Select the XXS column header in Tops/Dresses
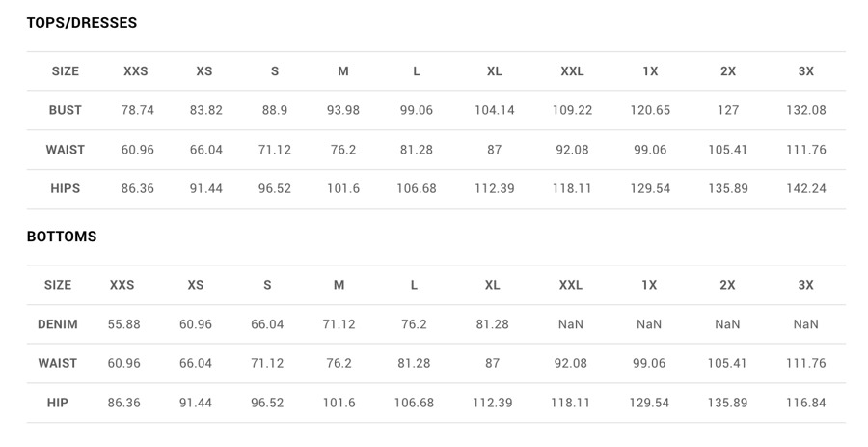868x447 pixels. point(136,71)
